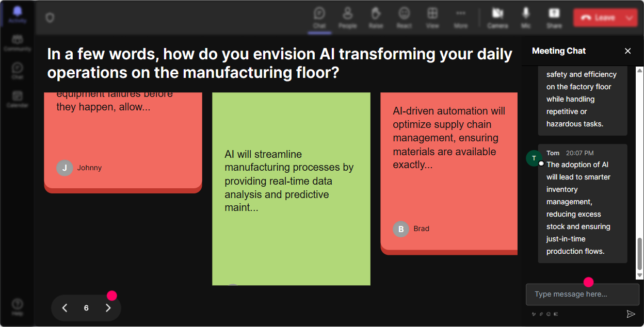Send the chat message

point(631,314)
